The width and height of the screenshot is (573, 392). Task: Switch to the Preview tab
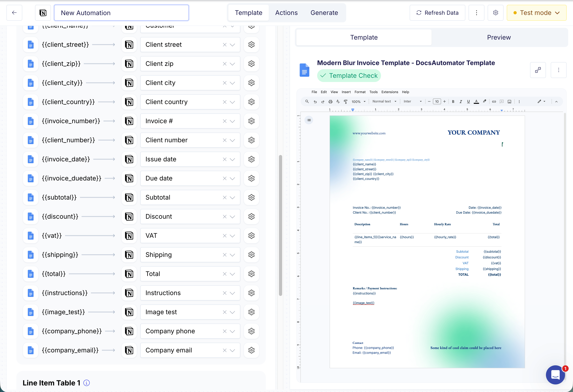click(x=499, y=37)
